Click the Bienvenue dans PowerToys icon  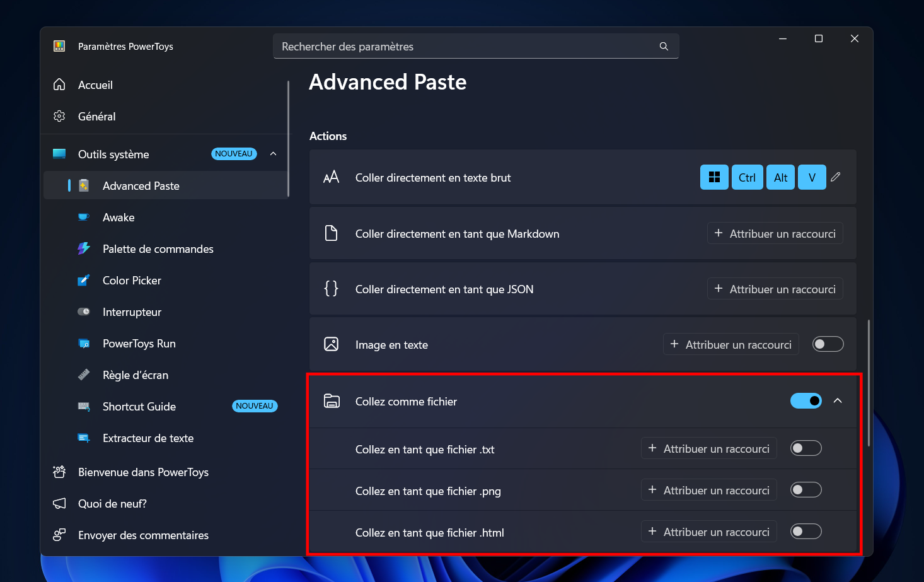[x=59, y=472]
